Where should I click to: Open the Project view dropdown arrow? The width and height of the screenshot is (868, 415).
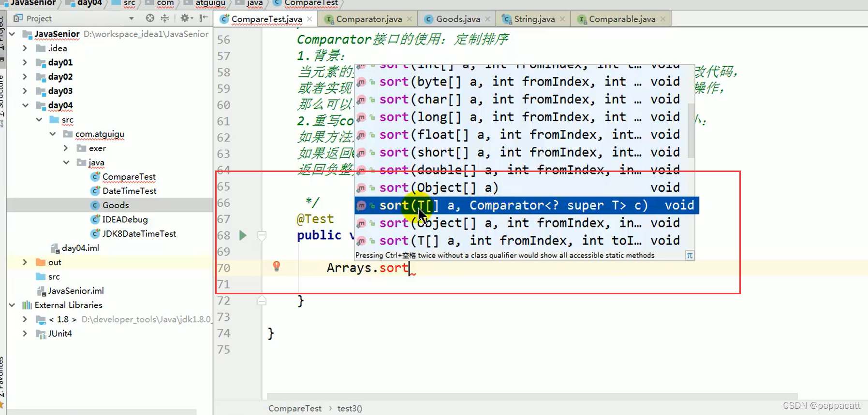tap(132, 18)
